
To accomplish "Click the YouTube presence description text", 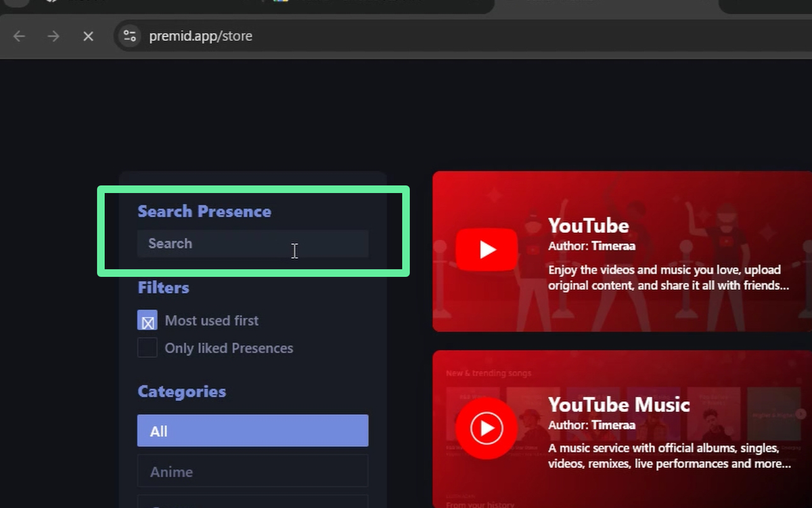I will coord(669,278).
